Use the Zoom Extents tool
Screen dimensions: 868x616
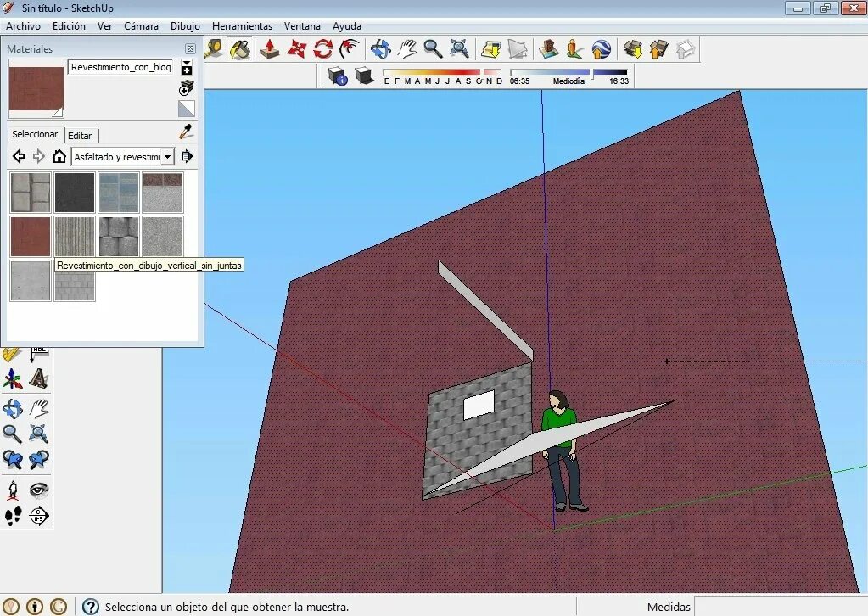point(459,48)
